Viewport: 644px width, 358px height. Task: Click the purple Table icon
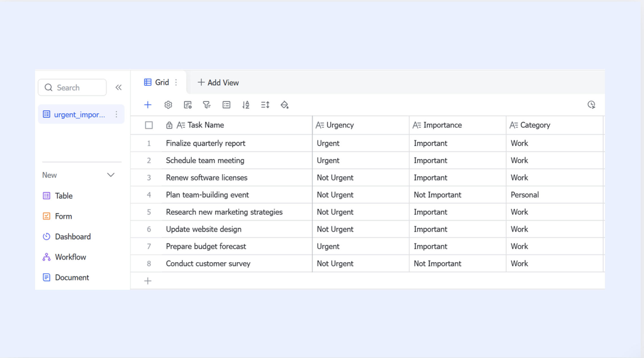coord(46,196)
